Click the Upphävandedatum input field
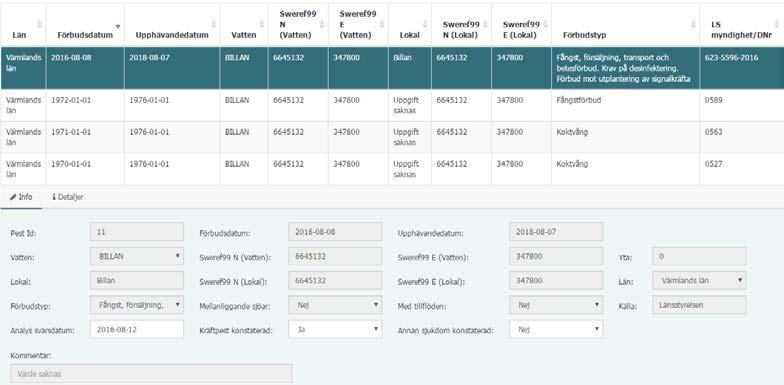The image size is (784, 385). click(x=556, y=232)
